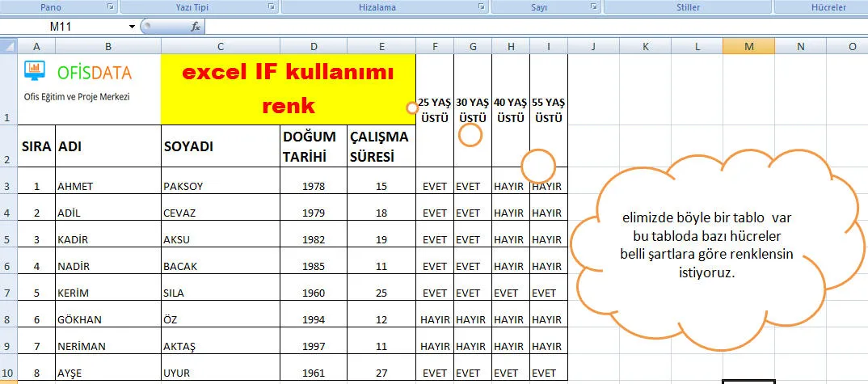
Task: Select the cell containing KERİM
Action: [x=107, y=293]
